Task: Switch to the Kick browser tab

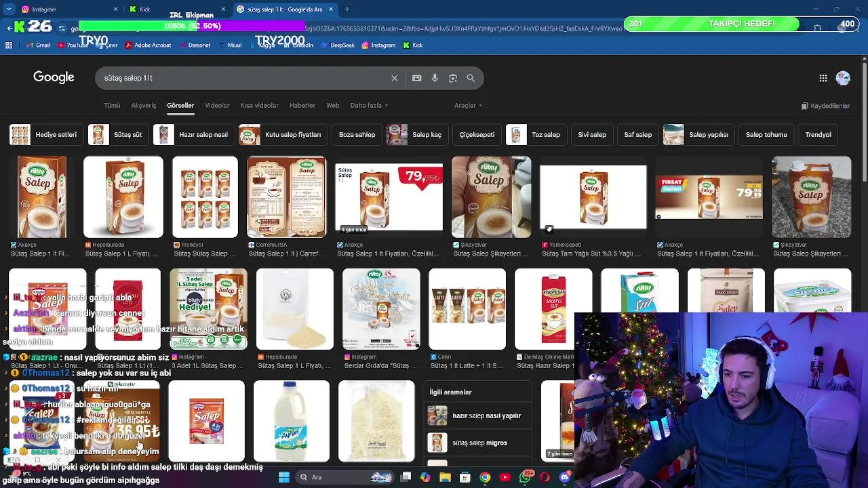Action: (x=176, y=9)
